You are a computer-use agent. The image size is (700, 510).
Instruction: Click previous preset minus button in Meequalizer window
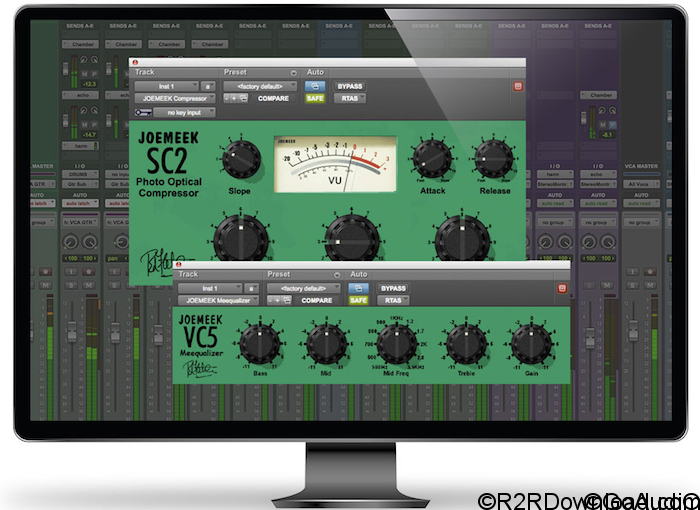271,301
